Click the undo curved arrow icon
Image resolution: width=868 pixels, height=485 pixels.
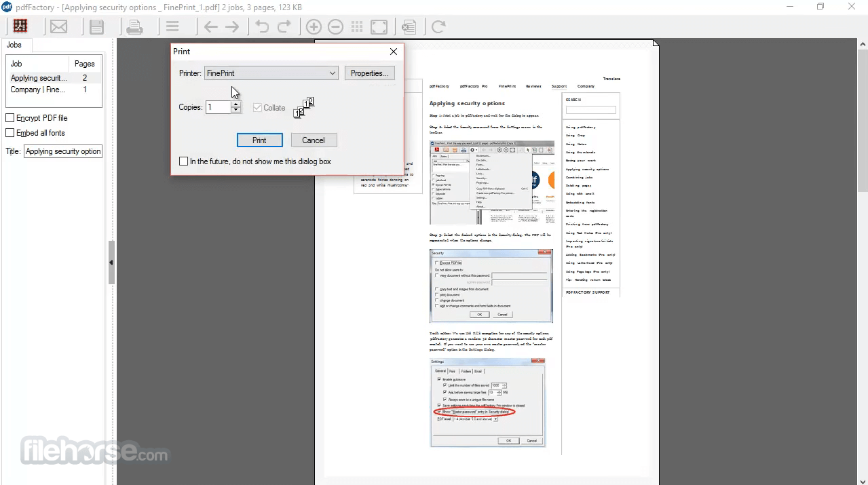click(x=262, y=27)
